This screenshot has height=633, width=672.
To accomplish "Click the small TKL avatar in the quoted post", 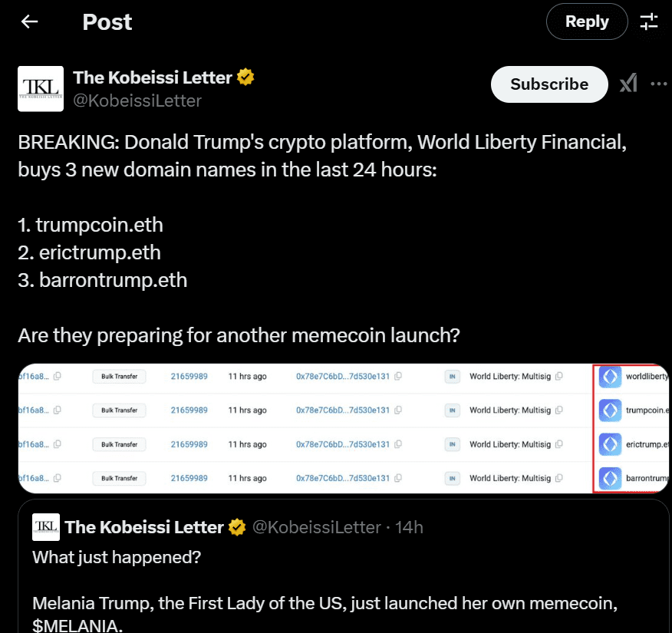I will point(45,526).
